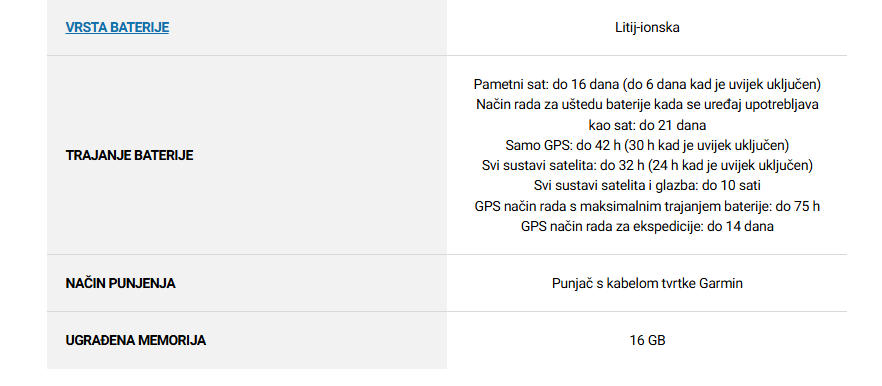882x386 pixels.
Task: Select the UGRAĐENA MEMORIJA row label
Action: tap(136, 340)
